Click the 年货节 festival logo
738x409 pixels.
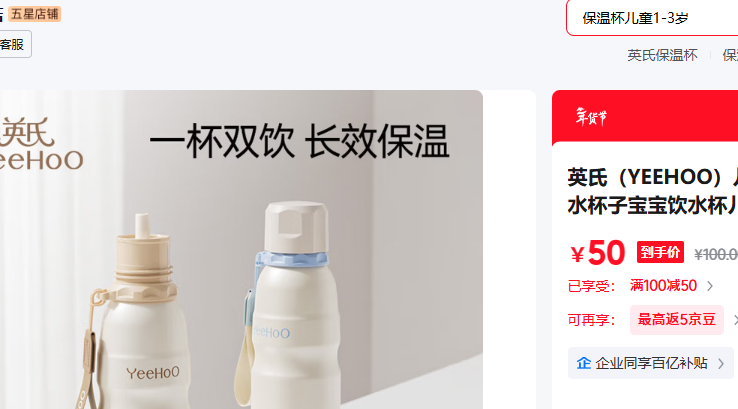[x=591, y=117]
